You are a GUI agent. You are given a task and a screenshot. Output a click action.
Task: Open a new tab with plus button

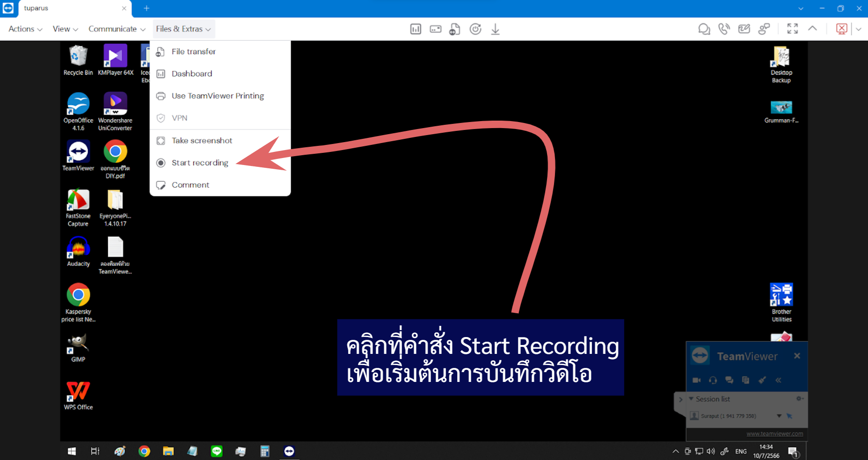click(x=146, y=8)
